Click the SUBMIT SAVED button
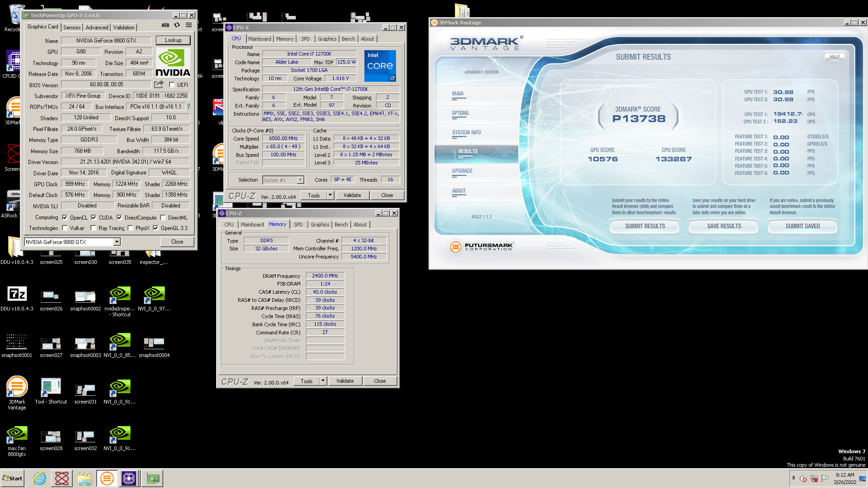The image size is (868, 488). click(802, 226)
